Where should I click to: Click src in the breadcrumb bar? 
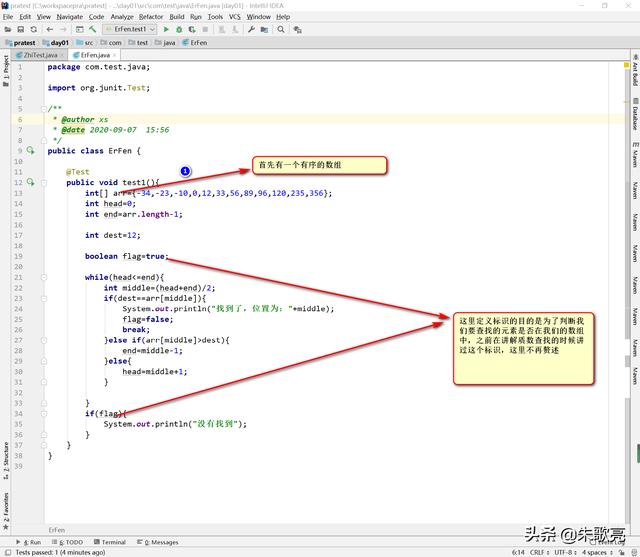coord(85,43)
